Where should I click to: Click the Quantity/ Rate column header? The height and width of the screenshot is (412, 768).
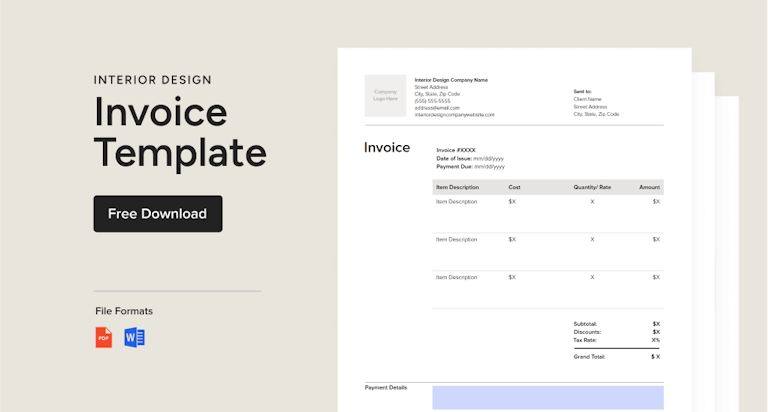[592, 187]
